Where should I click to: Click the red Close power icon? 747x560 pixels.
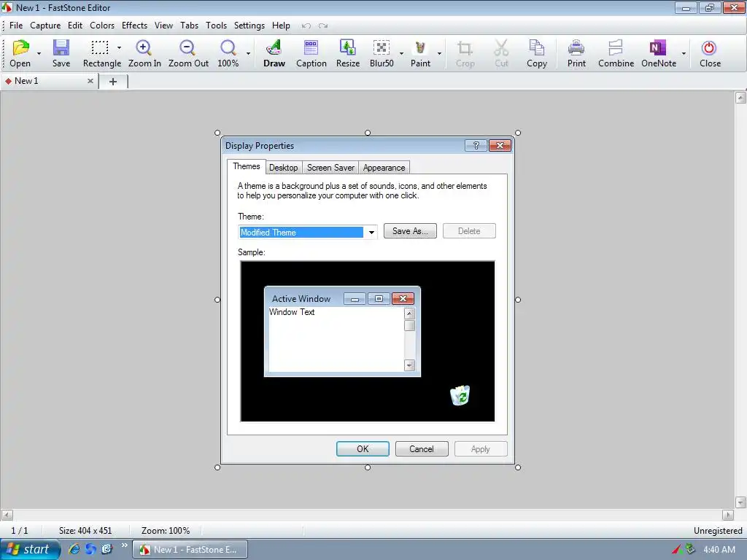pyautogui.click(x=709, y=53)
